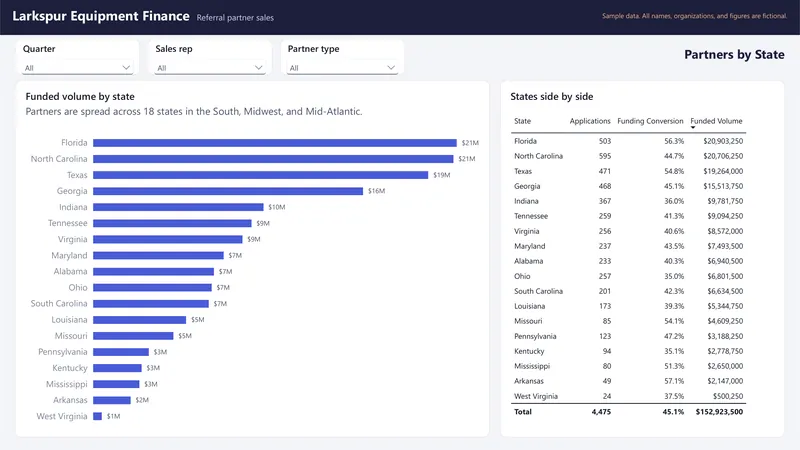Viewport: 800px width, 450px height.
Task: Sort table by Applications column header
Action: (x=590, y=121)
